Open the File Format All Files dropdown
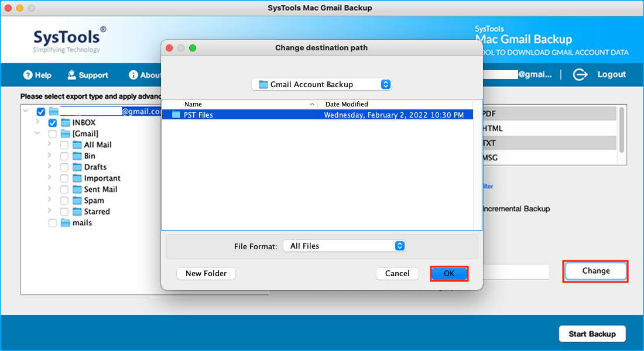Image resolution: width=644 pixels, height=351 pixels. coord(344,246)
